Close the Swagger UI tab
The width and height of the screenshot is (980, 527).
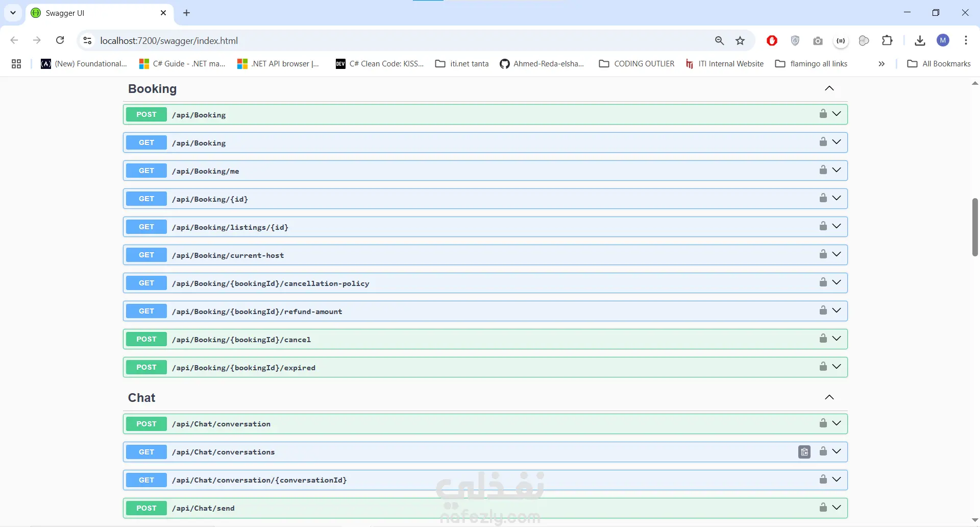point(163,13)
